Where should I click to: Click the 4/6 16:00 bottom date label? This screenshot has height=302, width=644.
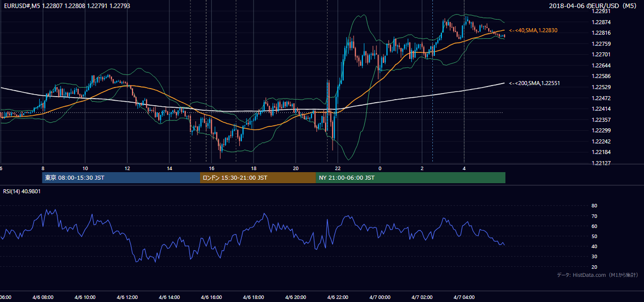pyautogui.click(x=211, y=297)
